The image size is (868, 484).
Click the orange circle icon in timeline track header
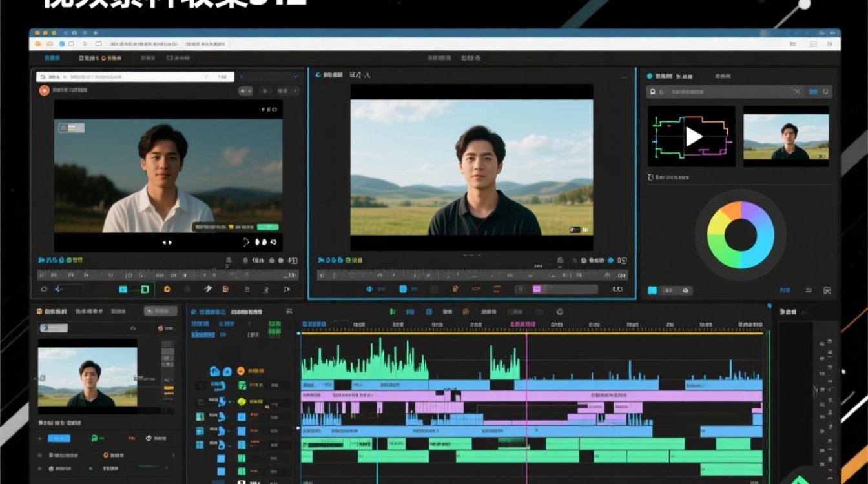[240, 371]
